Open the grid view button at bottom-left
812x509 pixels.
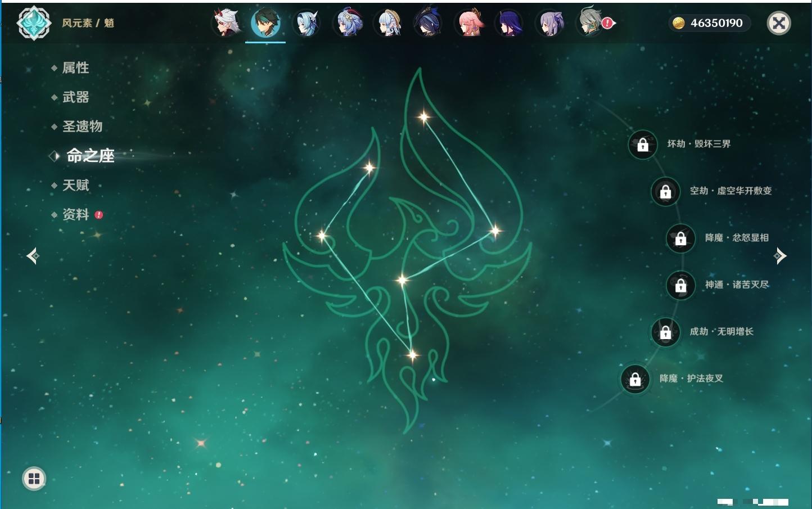click(x=34, y=479)
